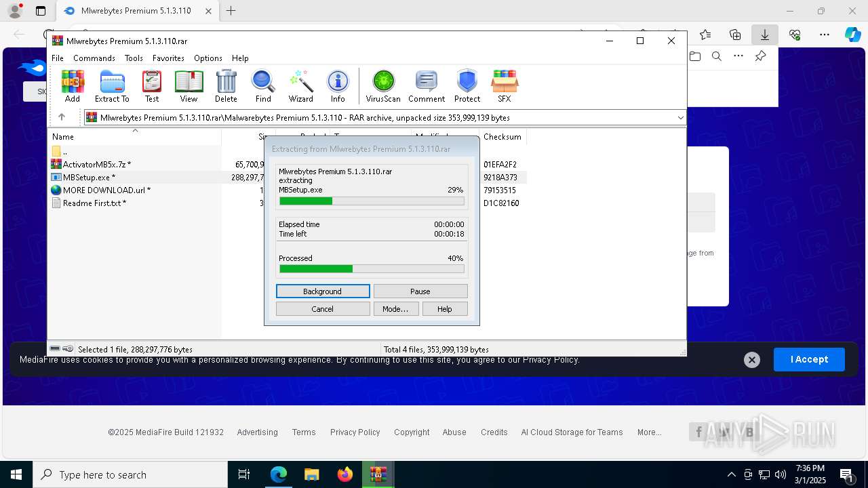The height and width of the screenshot is (488, 868).
Task: Open the Credits footer link
Action: pos(494,432)
